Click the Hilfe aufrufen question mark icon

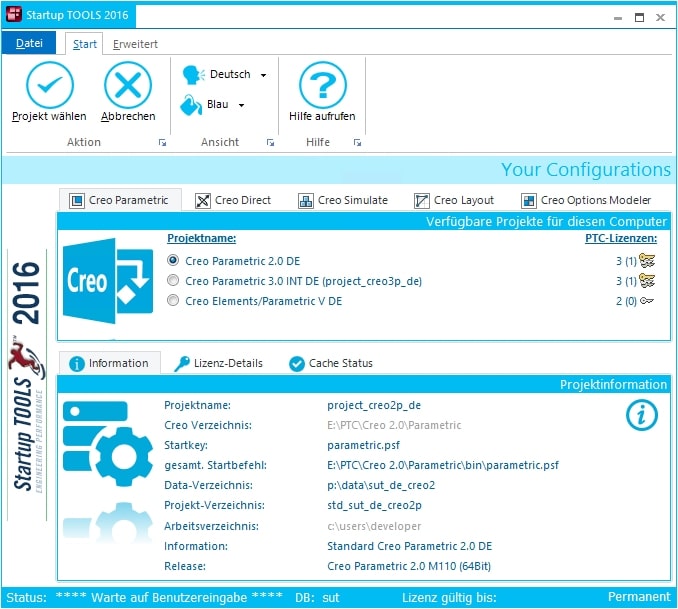323,85
